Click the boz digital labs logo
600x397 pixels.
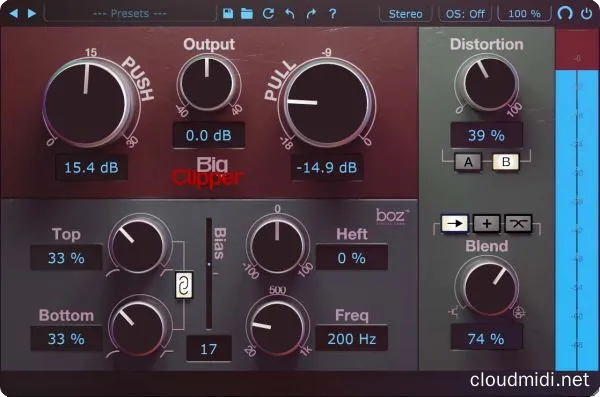392,216
